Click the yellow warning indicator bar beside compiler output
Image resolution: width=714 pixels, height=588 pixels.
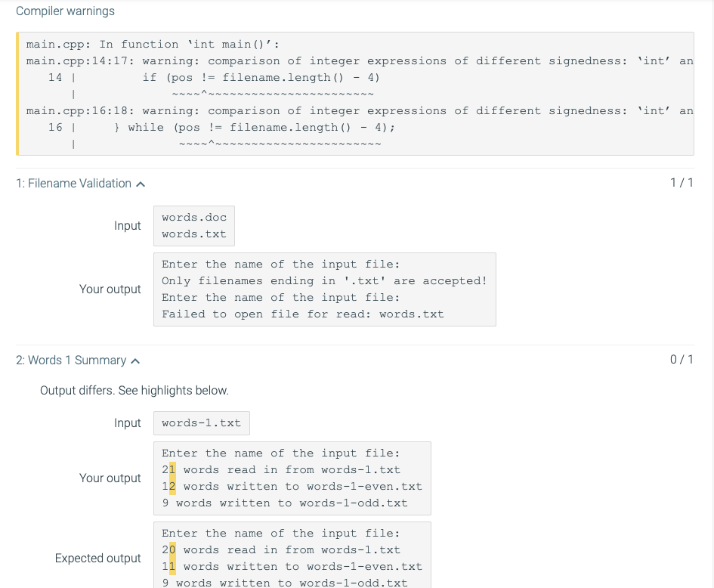pos(17,91)
